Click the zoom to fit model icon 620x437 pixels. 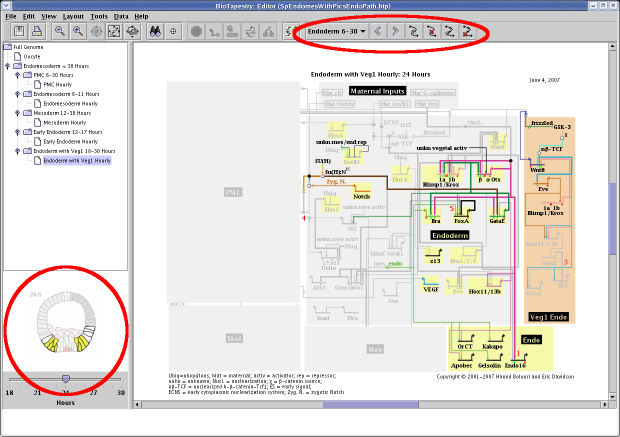[x=114, y=32]
